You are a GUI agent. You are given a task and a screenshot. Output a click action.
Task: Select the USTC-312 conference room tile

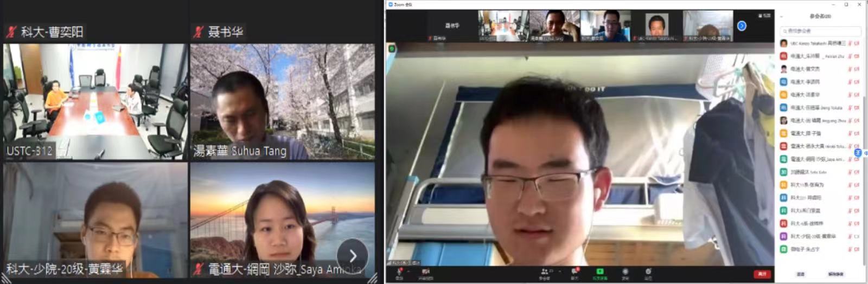[95, 101]
